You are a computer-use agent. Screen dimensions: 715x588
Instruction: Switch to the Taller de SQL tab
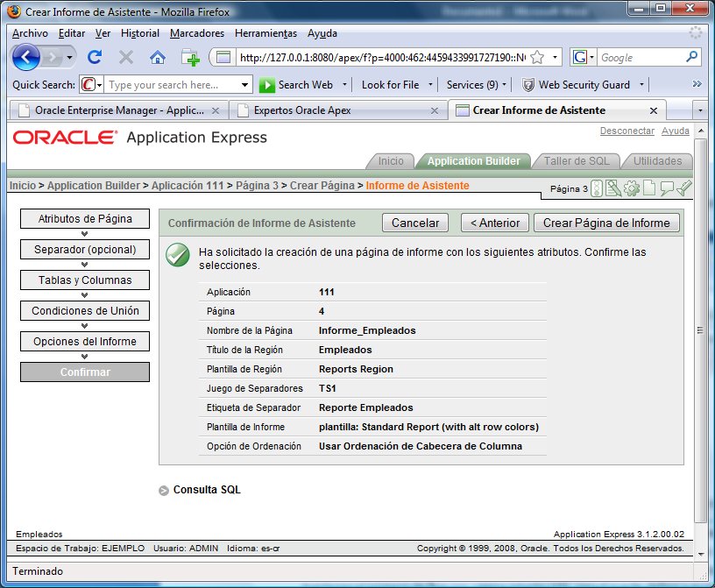tap(577, 161)
